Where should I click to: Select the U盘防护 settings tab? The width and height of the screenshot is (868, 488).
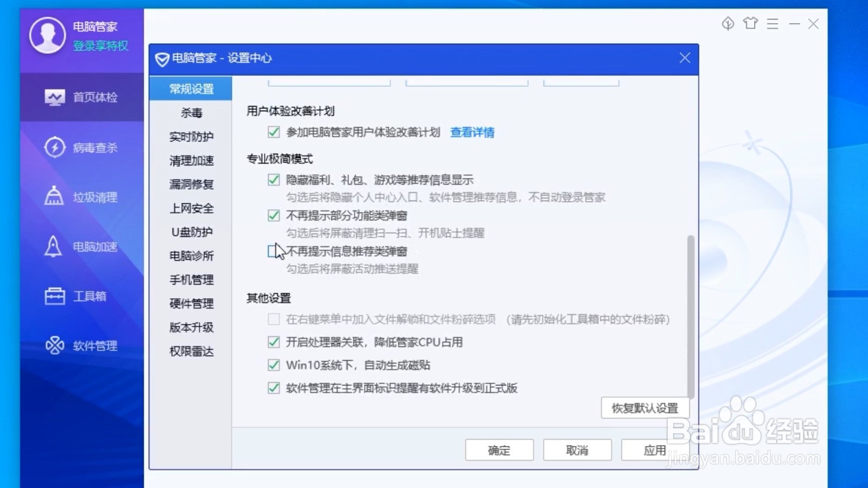191,232
